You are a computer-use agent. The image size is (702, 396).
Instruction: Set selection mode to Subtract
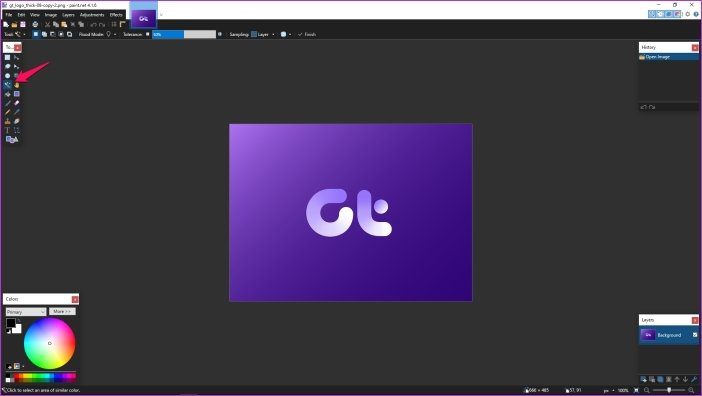pos(52,34)
